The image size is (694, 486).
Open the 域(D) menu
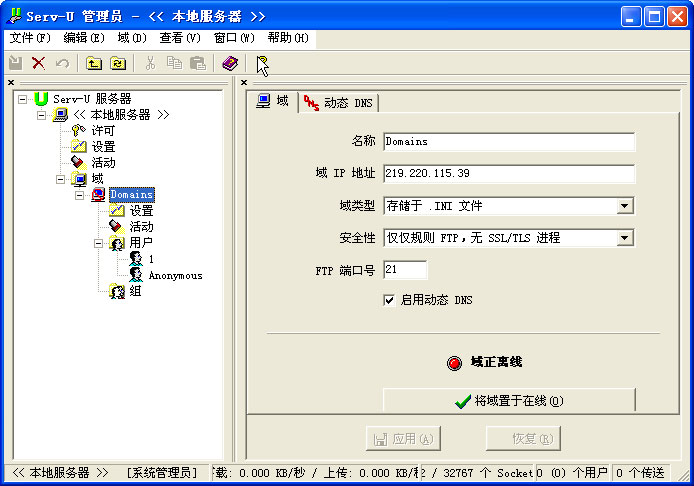click(132, 38)
